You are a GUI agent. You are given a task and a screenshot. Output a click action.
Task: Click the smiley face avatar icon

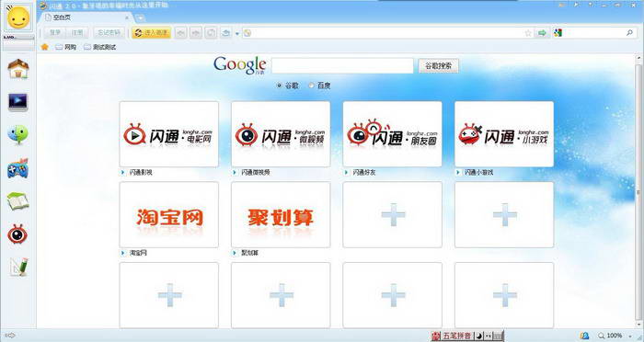[18, 17]
